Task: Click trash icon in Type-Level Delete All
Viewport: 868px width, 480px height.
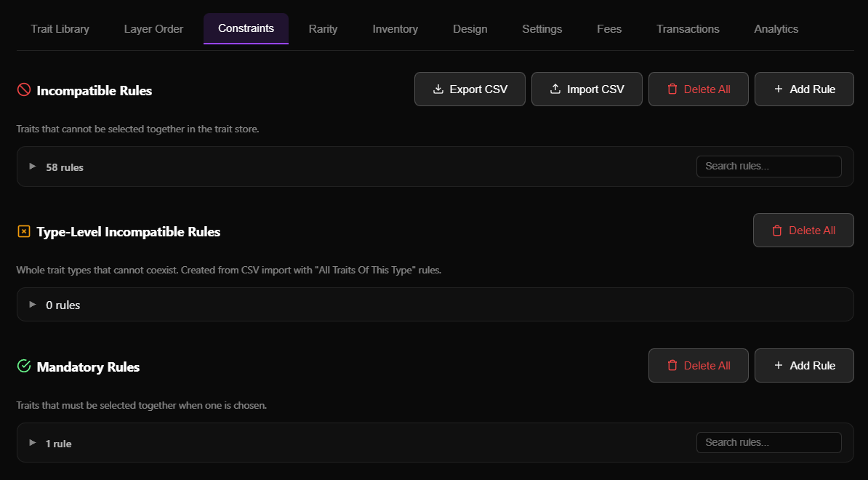Action: 776,231
